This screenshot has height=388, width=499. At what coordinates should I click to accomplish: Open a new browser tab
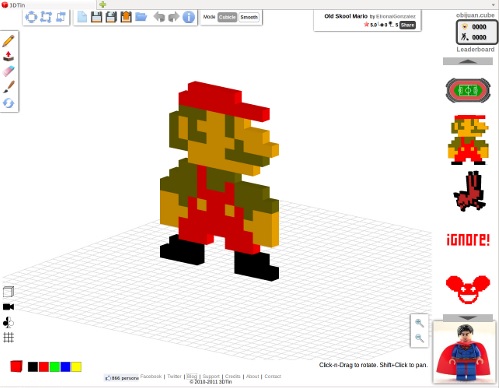tap(102, 5)
